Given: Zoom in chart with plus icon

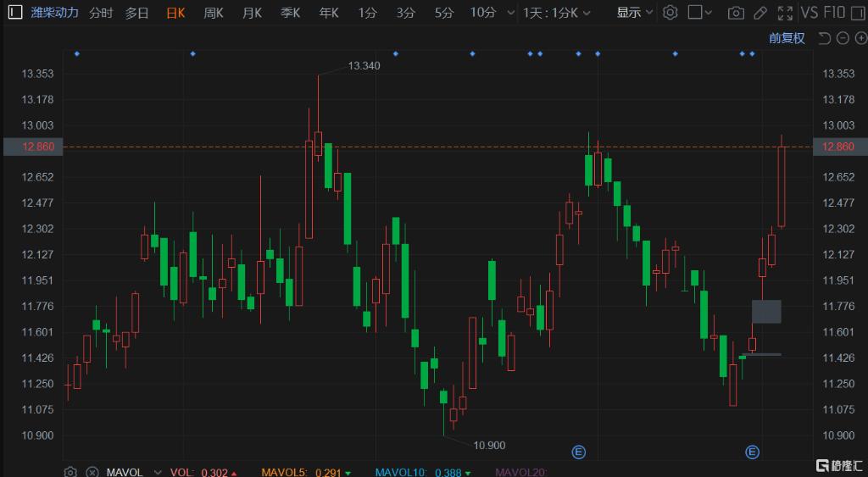Looking at the screenshot, I should (858, 38).
